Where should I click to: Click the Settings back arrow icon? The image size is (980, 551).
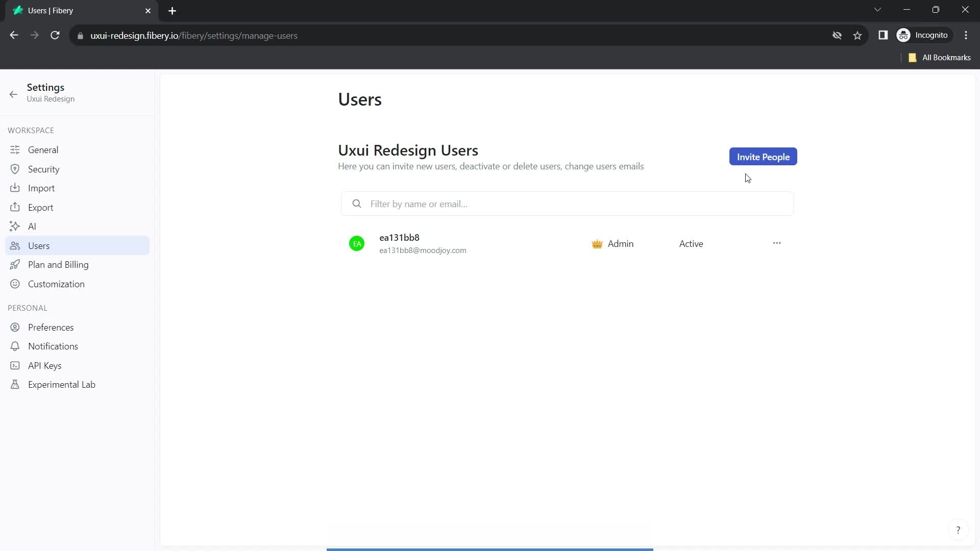[x=13, y=93]
